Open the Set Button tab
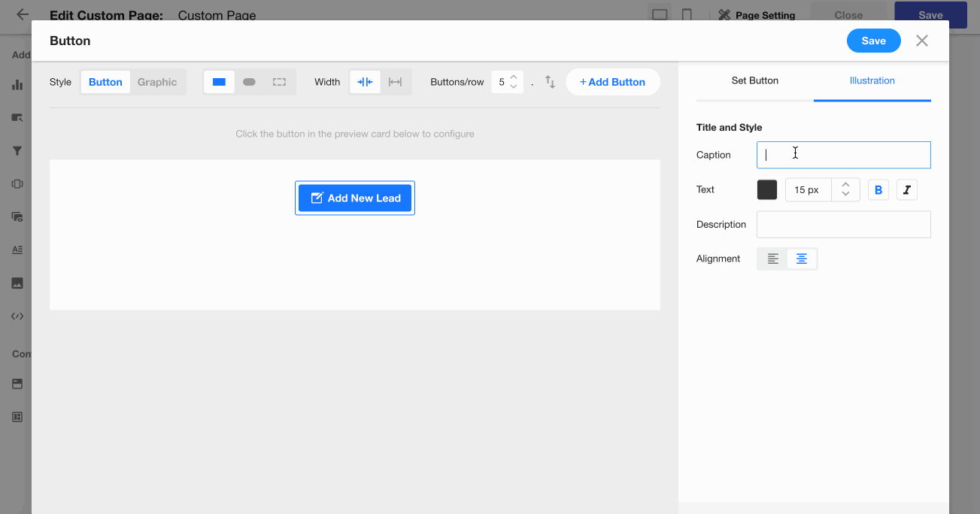The height and width of the screenshot is (514, 980). 754,80
